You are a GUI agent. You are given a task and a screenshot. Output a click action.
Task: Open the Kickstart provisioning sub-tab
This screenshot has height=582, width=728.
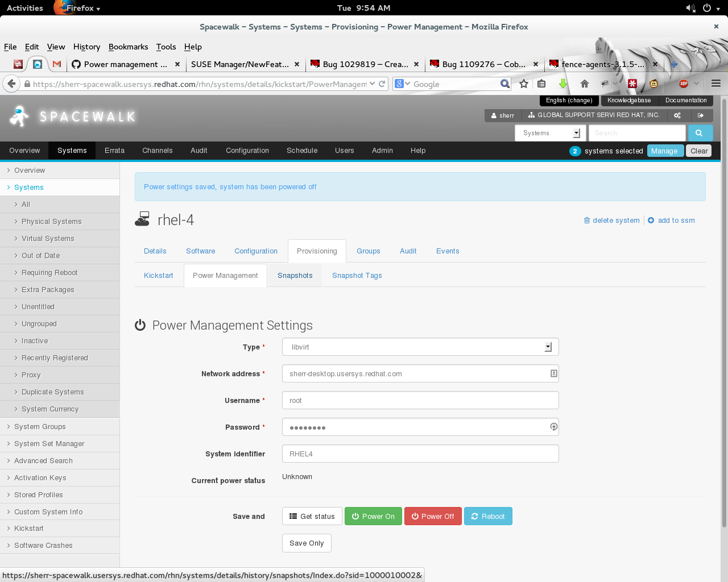158,276
